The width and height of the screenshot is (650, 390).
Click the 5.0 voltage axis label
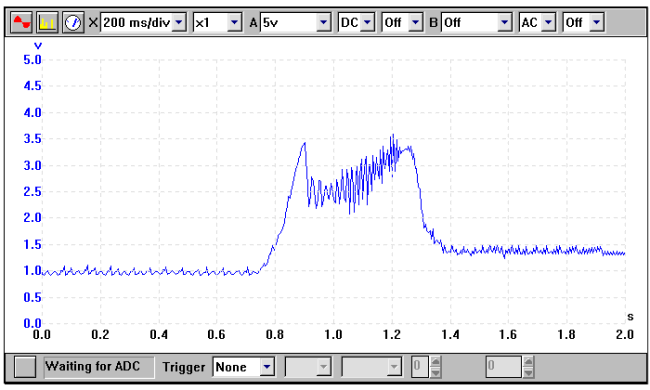(x=32, y=60)
